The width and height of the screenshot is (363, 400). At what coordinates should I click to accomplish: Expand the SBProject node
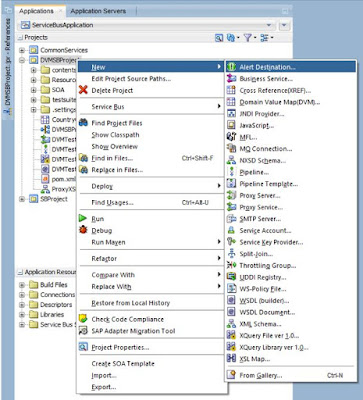coord(22,199)
